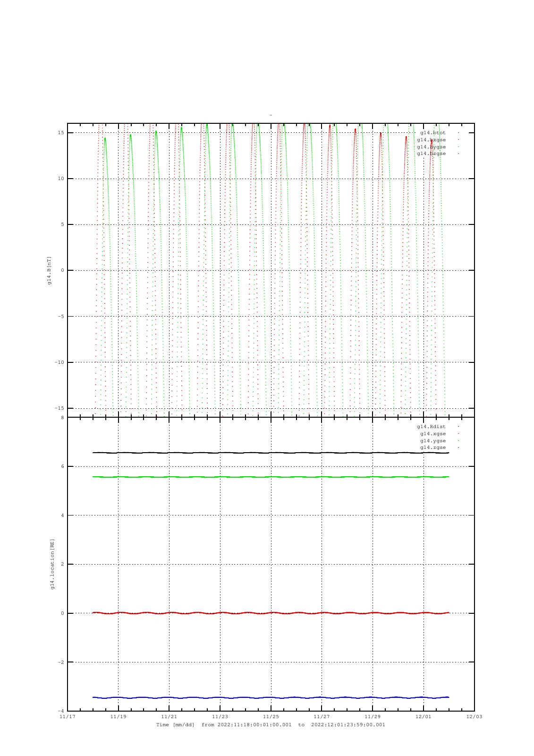This screenshot has width=534, height=756.
Task: Select the -15 tick on B[nT] axis
Action: click(59, 408)
